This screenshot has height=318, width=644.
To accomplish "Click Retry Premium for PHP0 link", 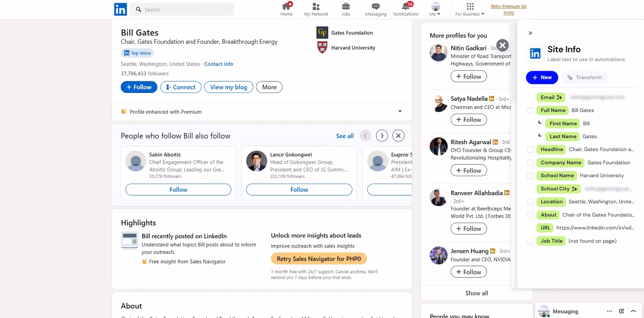I will (509, 10).
